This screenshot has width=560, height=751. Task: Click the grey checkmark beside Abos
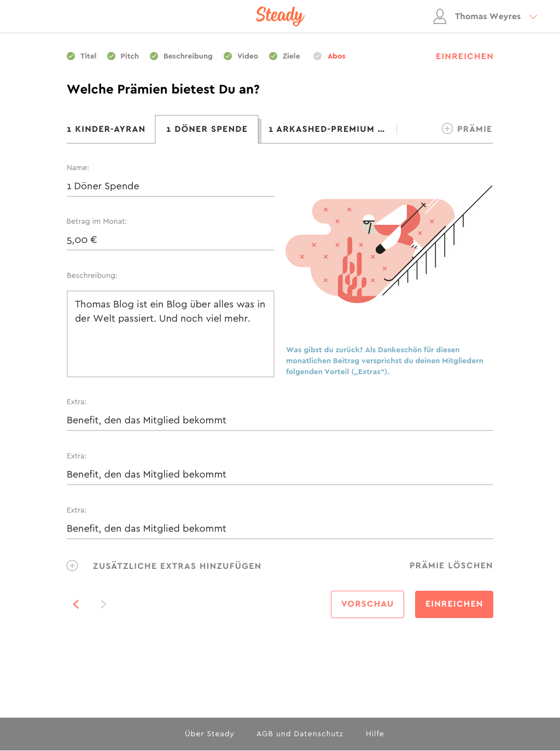317,56
